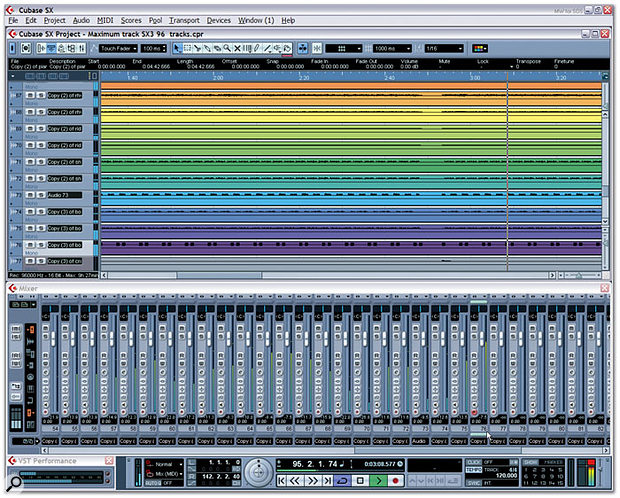Open the Audio menu
The height and width of the screenshot is (498, 620).
point(81,21)
